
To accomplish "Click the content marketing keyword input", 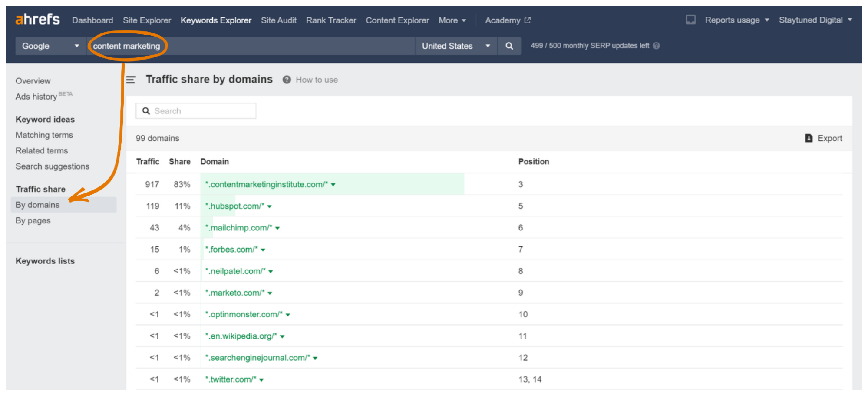I will click(x=251, y=46).
